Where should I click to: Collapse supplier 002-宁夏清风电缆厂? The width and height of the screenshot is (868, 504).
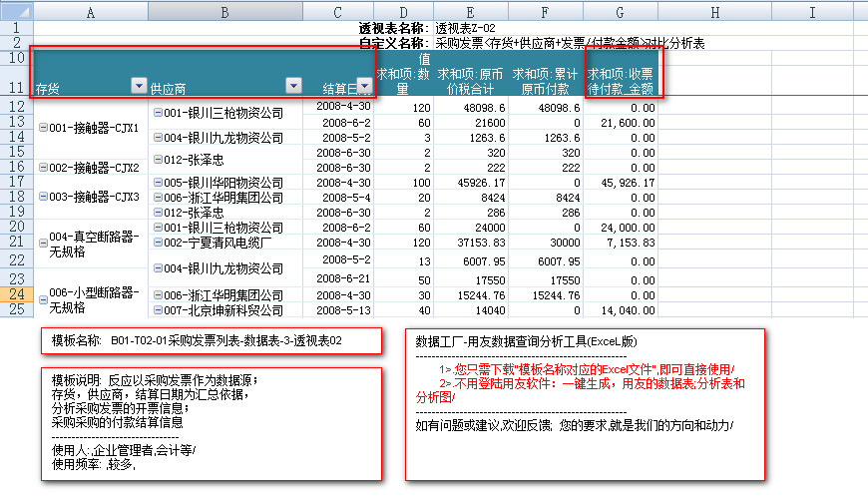tap(158, 243)
